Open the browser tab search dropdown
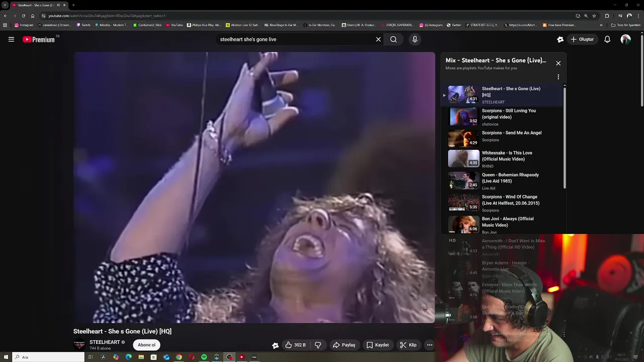This screenshot has width=644, height=362. (x=5, y=5)
